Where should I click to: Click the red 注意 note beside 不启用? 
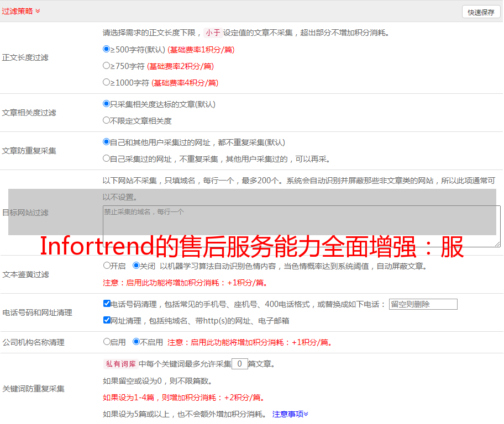(x=250, y=342)
